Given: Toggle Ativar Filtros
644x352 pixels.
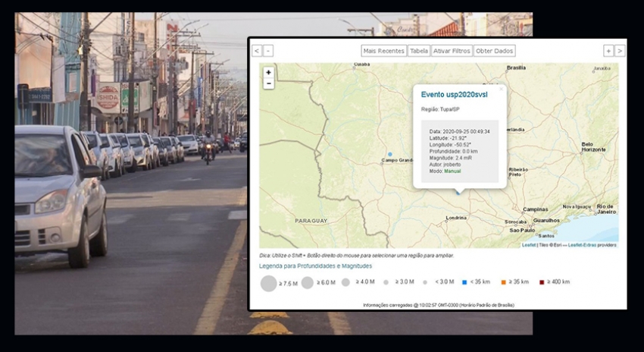Looking at the screenshot, I should [452, 51].
